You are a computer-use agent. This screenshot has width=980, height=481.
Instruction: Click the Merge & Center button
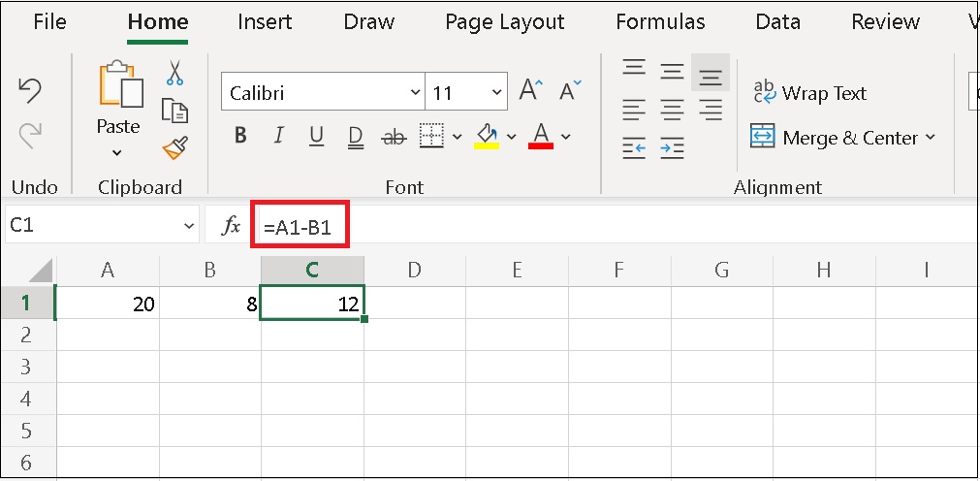(836, 137)
